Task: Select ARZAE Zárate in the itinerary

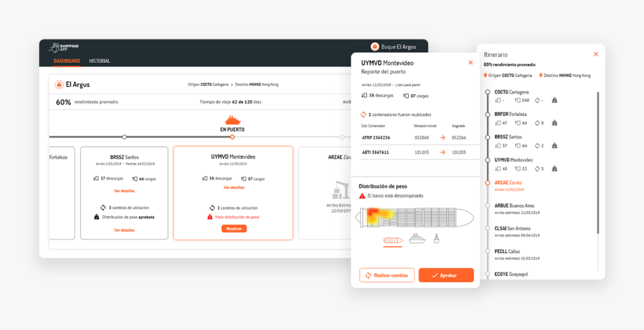Action: pos(508,183)
